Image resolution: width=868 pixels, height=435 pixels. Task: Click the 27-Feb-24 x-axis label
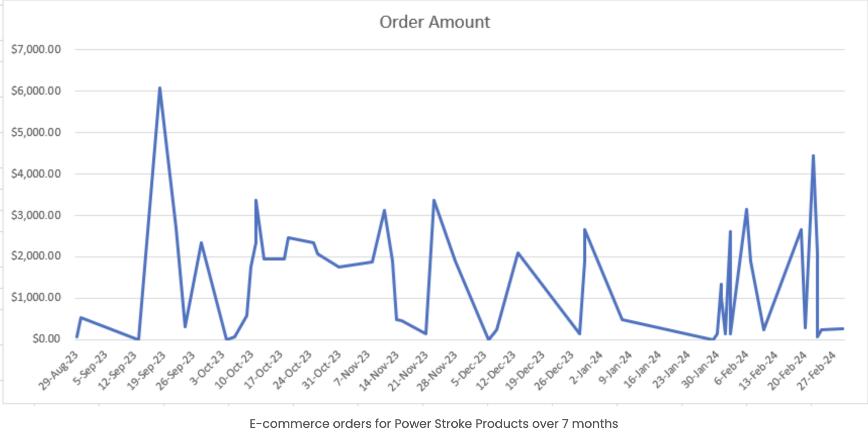tap(816, 370)
